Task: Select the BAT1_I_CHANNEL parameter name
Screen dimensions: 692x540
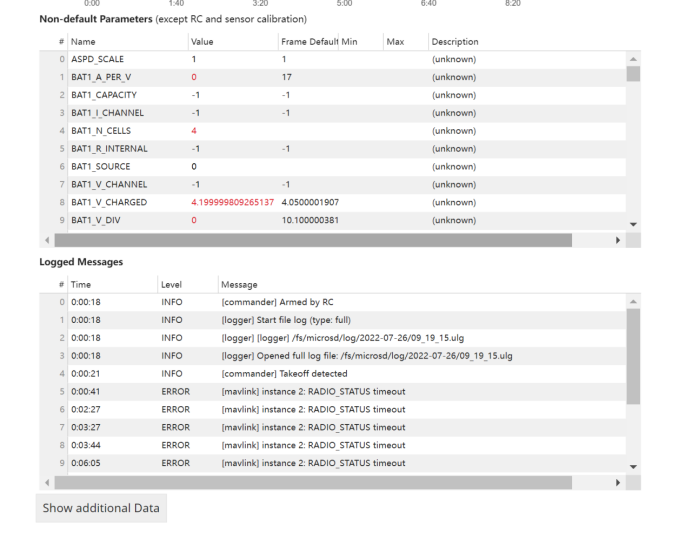Action: point(107,113)
